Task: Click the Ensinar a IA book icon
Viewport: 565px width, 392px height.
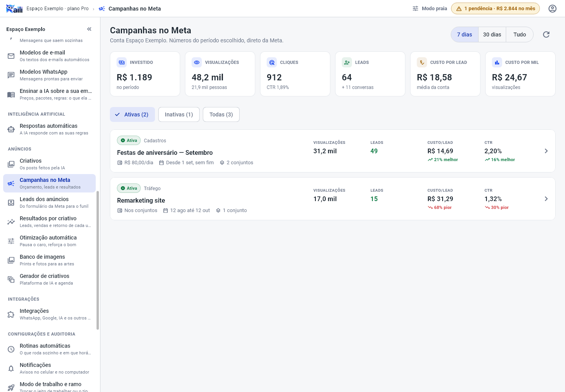Action: 11,94
